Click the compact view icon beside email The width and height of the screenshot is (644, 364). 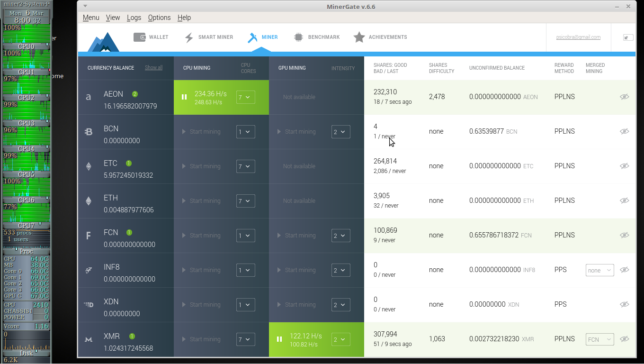[x=628, y=37]
